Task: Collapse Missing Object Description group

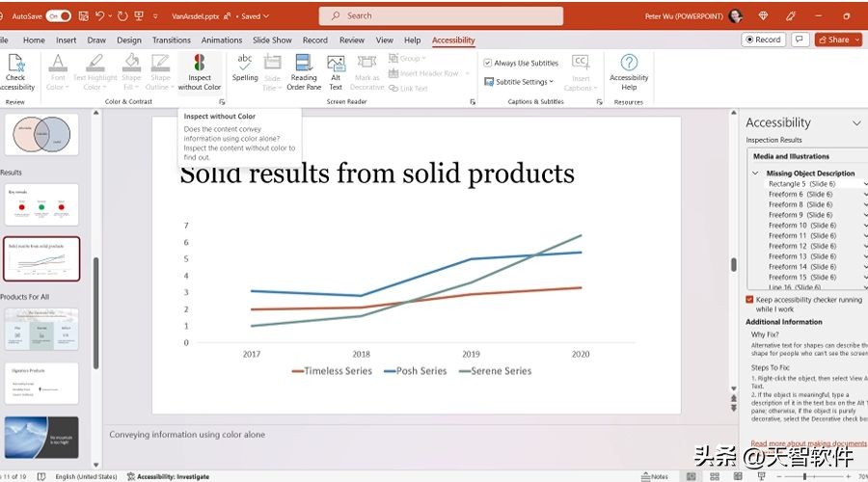Action: (755, 174)
